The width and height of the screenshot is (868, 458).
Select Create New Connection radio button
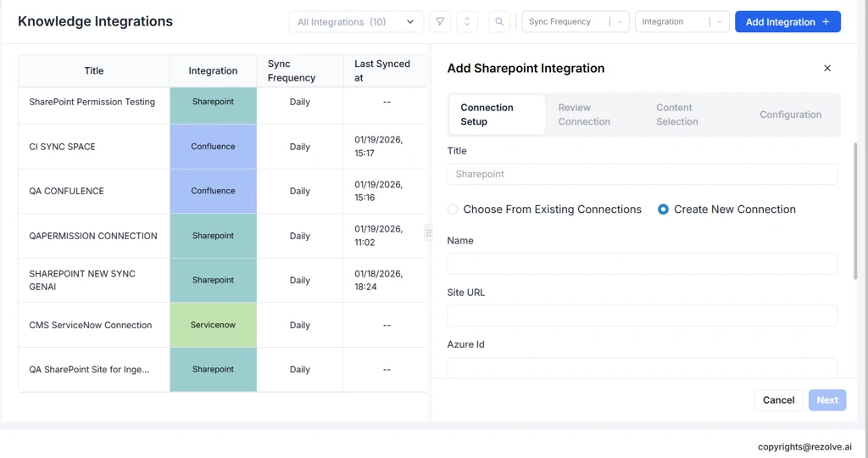pyautogui.click(x=663, y=209)
